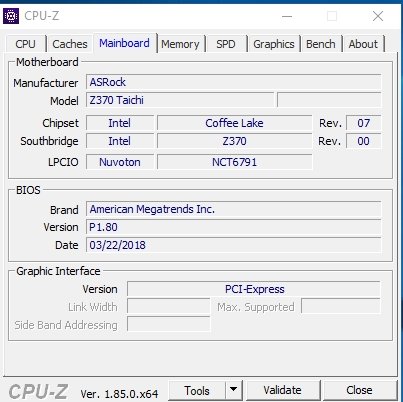View the About tab

(x=363, y=44)
